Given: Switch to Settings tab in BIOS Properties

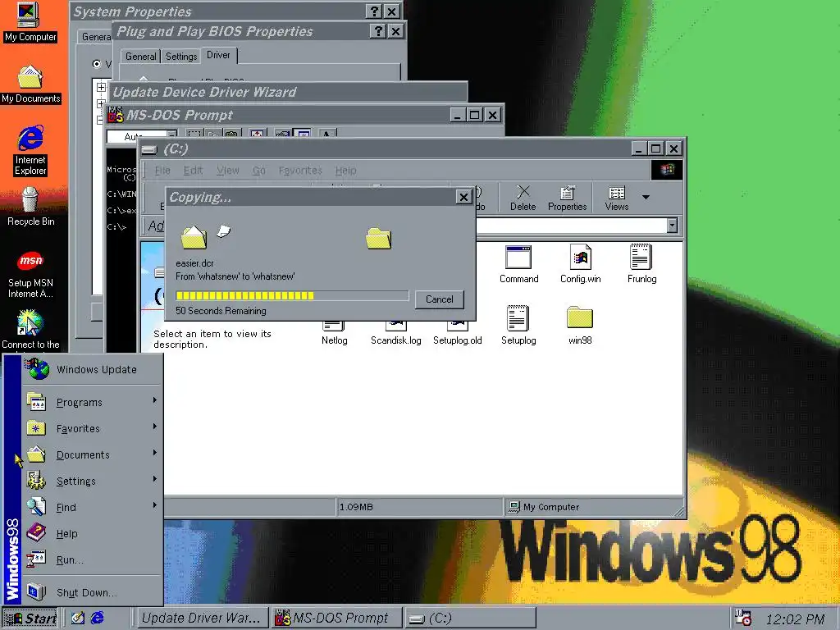Looking at the screenshot, I should click(x=181, y=57).
